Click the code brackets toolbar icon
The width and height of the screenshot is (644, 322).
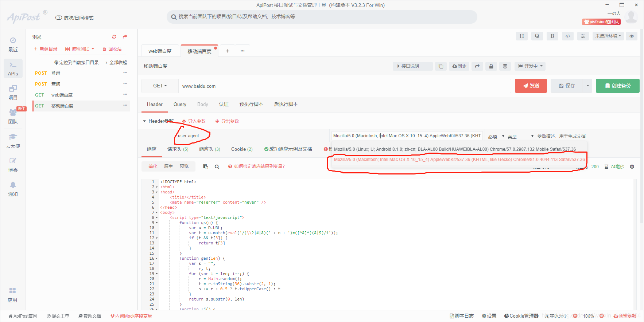pos(568,36)
